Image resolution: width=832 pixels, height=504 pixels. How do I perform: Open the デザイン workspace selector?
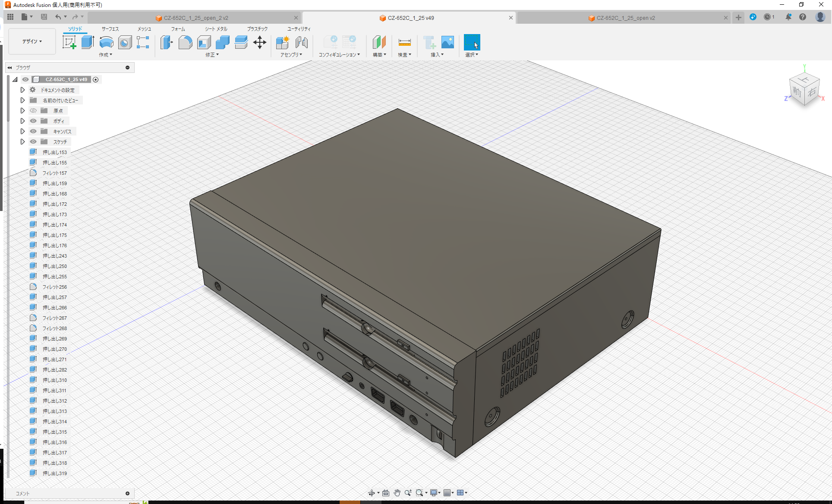[32, 41]
